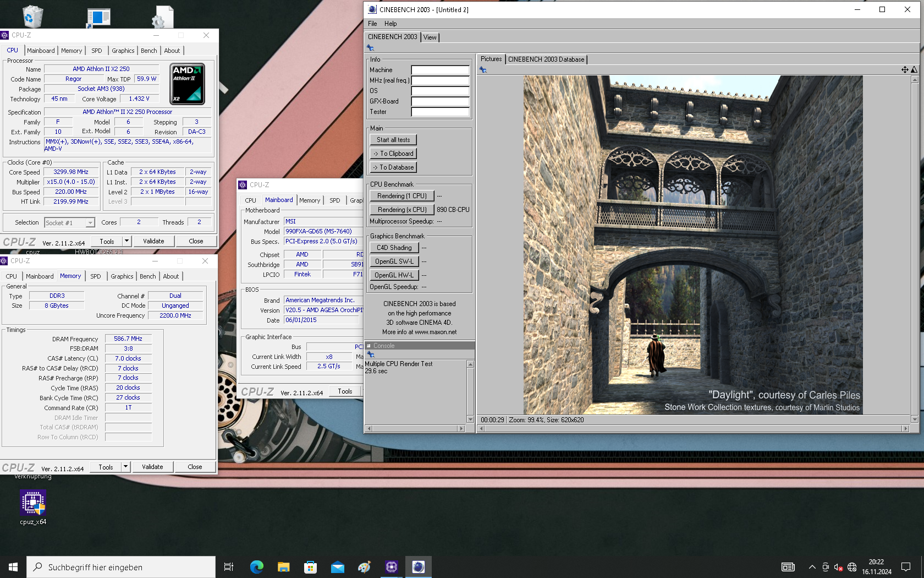Open the notification center icon

905,567
